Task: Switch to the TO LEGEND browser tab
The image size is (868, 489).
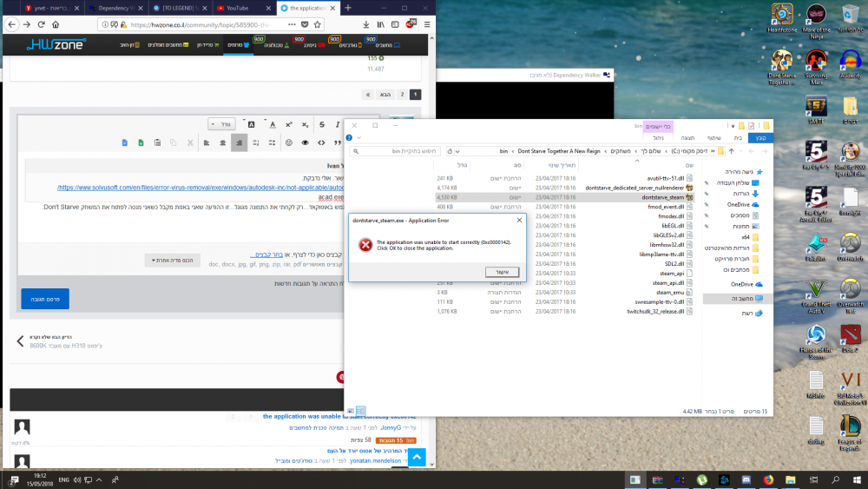Action: tap(180, 8)
